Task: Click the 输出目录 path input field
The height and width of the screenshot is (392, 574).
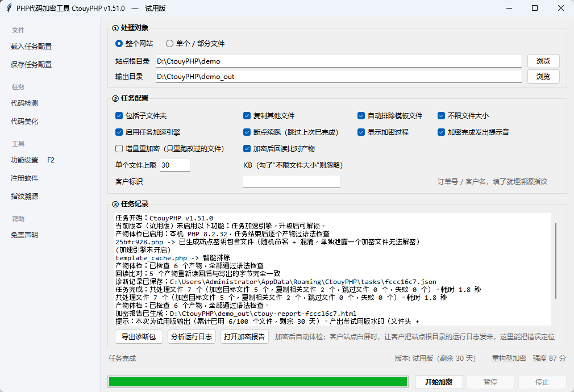Action: pyautogui.click(x=339, y=77)
